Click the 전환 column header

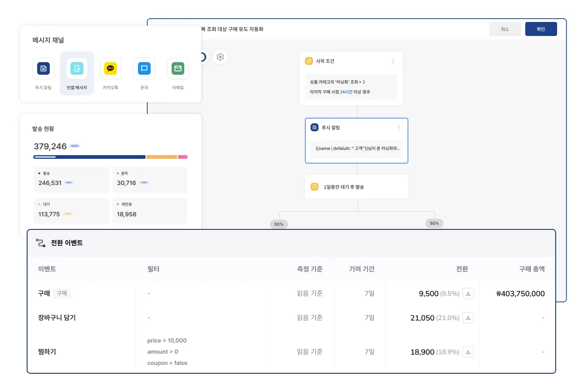click(x=462, y=269)
